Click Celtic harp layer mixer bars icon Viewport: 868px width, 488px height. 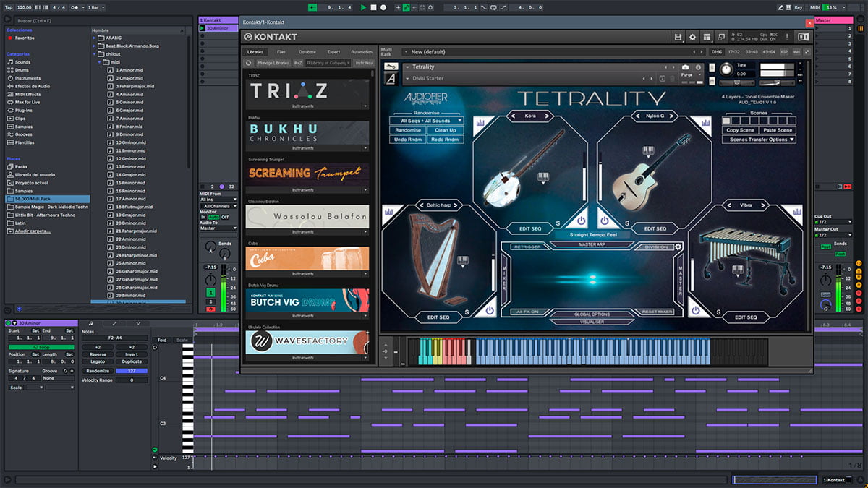coord(390,212)
